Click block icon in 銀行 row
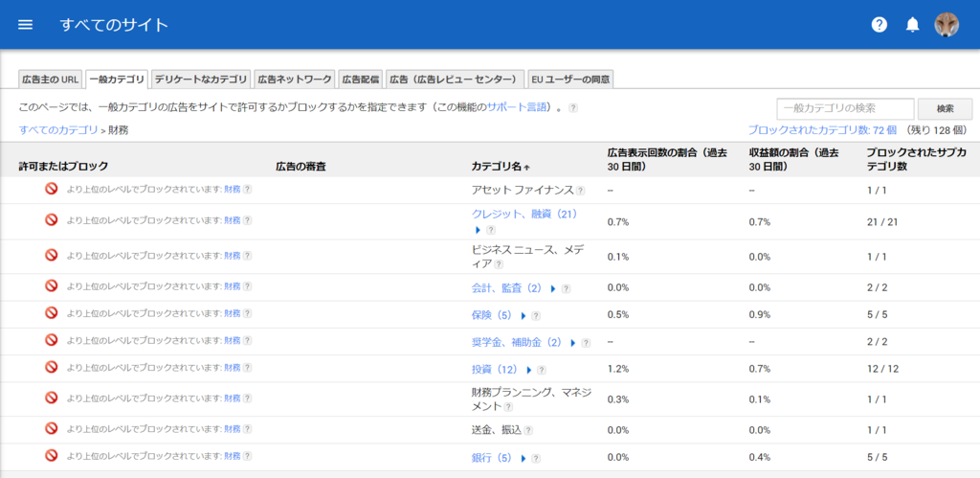 click(x=52, y=455)
